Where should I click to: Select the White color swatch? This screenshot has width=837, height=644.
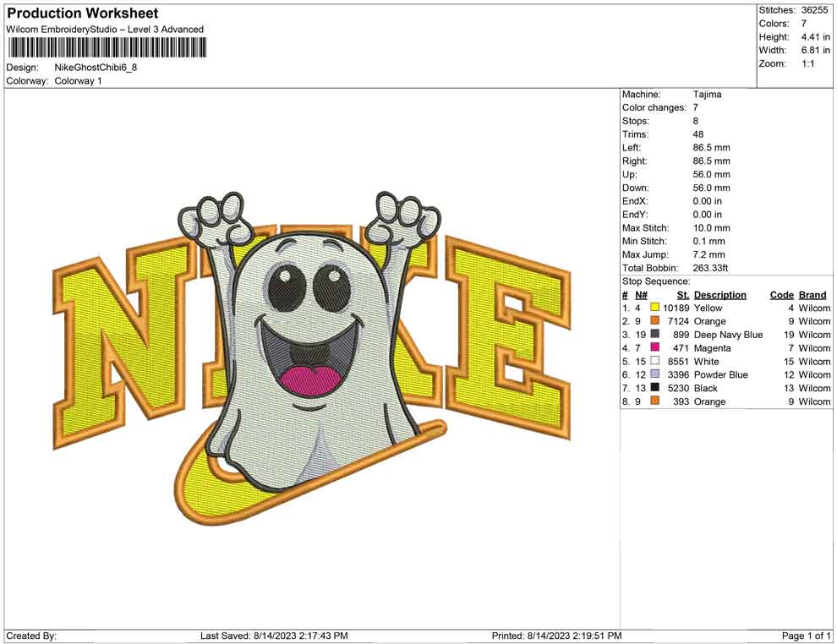point(655,361)
